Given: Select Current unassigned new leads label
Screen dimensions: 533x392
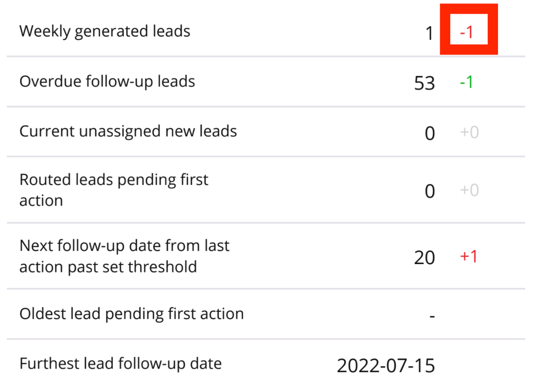Looking at the screenshot, I should pos(128,131).
